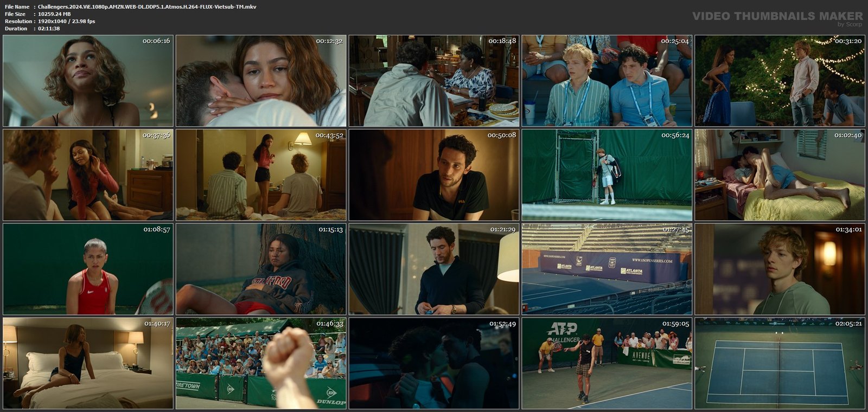This screenshot has height=412, width=868.
Task: Select the thumbnail stamped 00:31:20
Action: point(780,81)
